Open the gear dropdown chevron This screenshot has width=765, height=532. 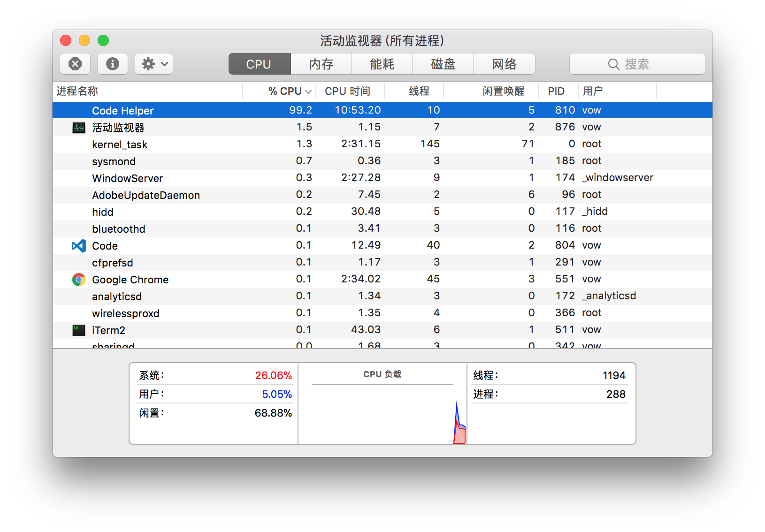coord(163,64)
